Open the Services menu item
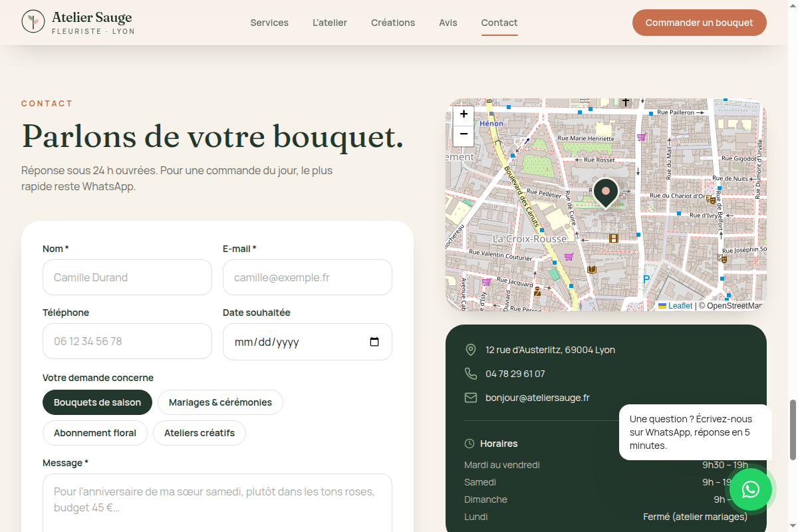Image resolution: width=798 pixels, height=532 pixels. tap(269, 23)
